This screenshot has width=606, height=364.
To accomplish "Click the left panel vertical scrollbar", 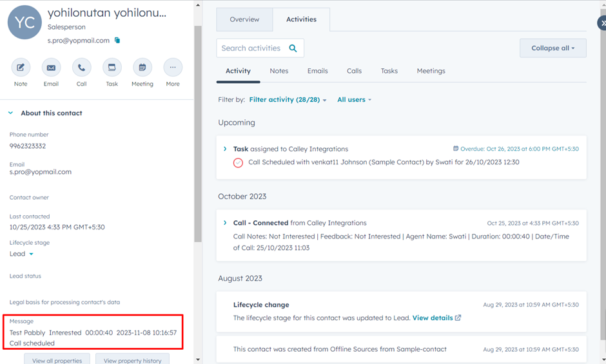I will [198, 129].
